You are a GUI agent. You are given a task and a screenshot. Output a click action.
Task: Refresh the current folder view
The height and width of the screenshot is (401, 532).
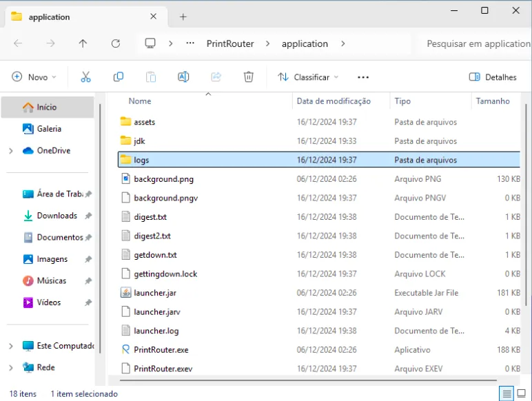coord(116,43)
